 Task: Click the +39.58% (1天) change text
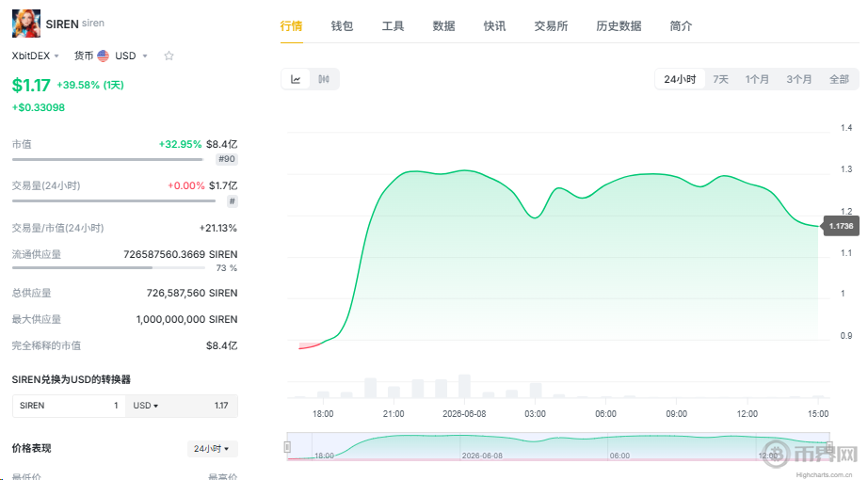point(90,86)
